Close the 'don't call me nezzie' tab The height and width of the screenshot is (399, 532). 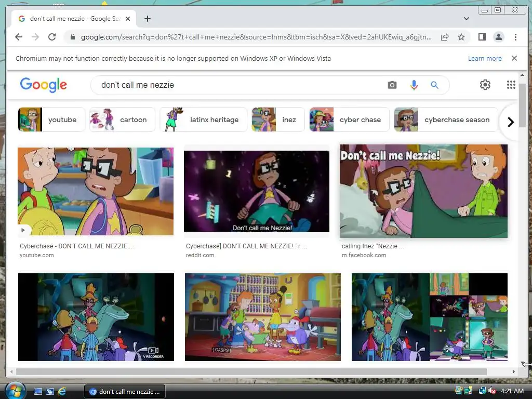pyautogui.click(x=128, y=19)
